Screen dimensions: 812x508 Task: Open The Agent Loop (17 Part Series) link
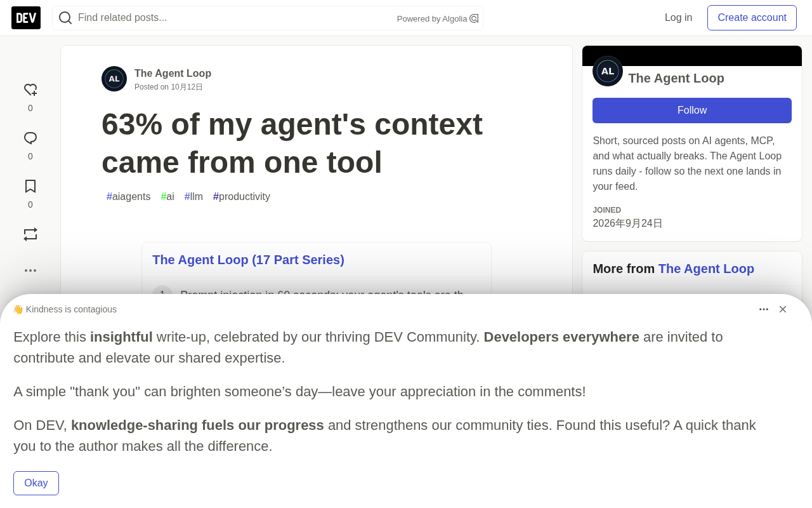tap(248, 260)
